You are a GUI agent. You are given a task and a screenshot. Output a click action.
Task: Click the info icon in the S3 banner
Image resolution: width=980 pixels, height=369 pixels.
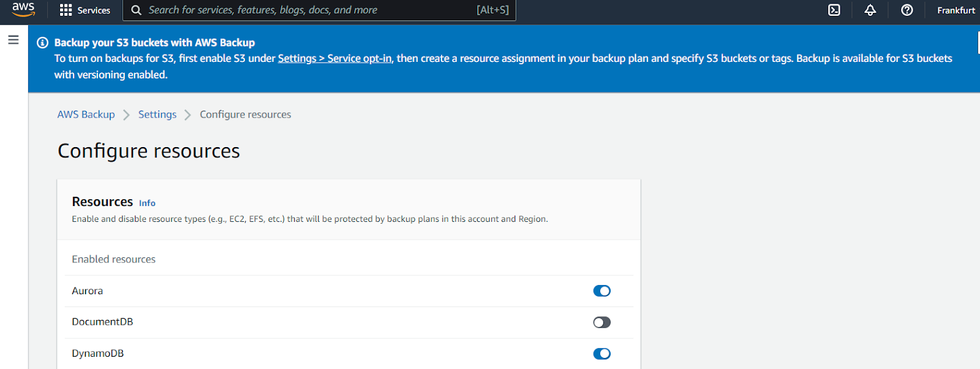[x=42, y=43]
